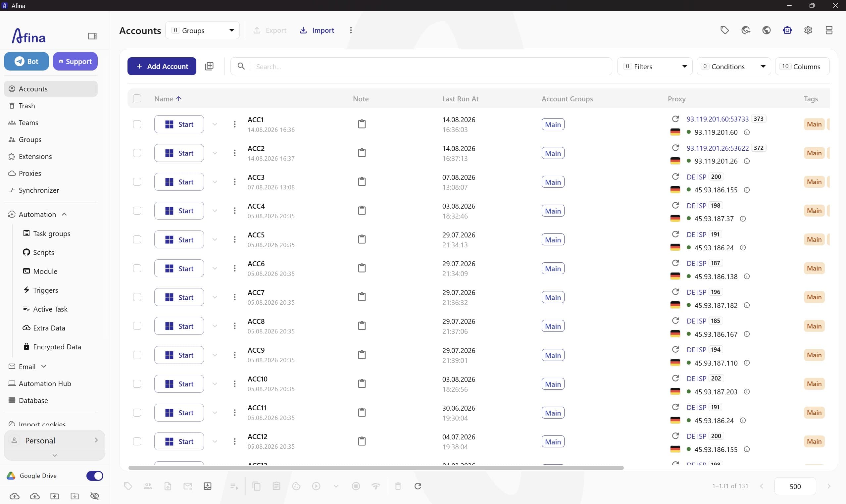The image size is (846, 504).
Task: Focus the Search input field
Action: 421,66
